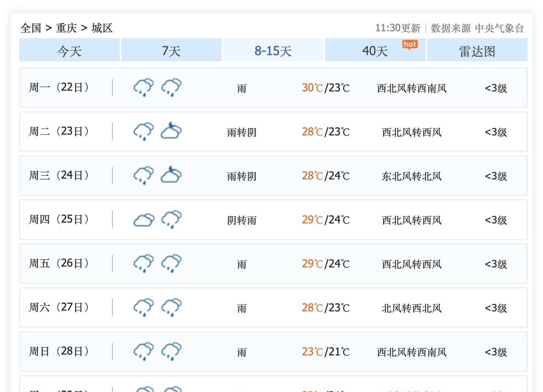543x392 pixels.
Task: Click the 东北风转北风 wind text
Action: (411, 176)
